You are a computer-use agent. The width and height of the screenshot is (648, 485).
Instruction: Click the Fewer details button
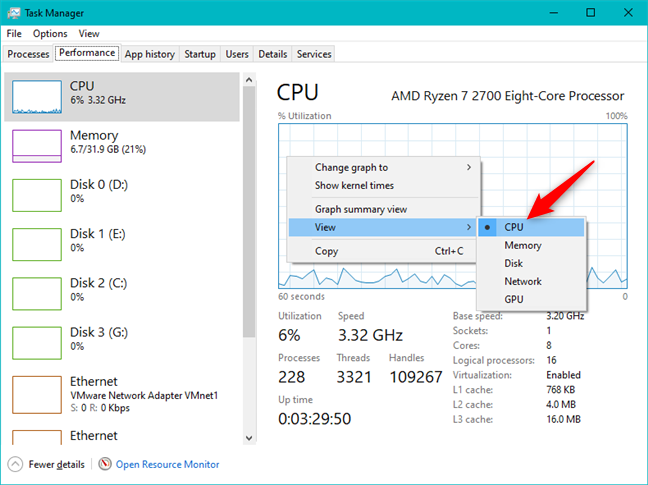pyautogui.click(x=46, y=464)
